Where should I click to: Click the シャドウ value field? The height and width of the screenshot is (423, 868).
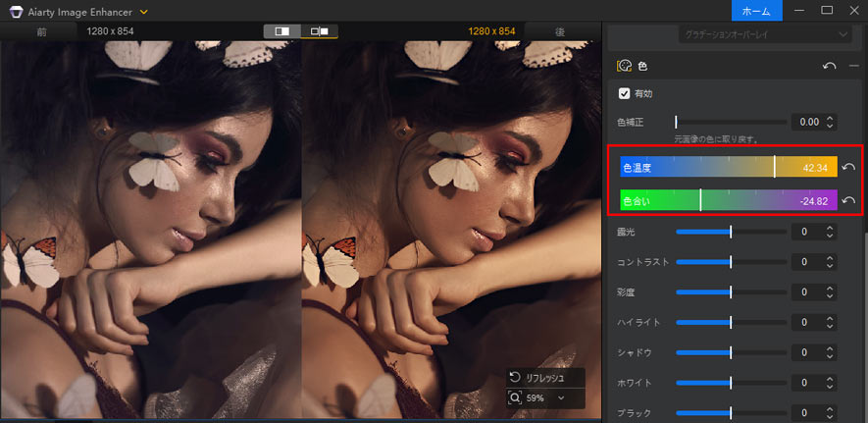pyautogui.click(x=807, y=352)
